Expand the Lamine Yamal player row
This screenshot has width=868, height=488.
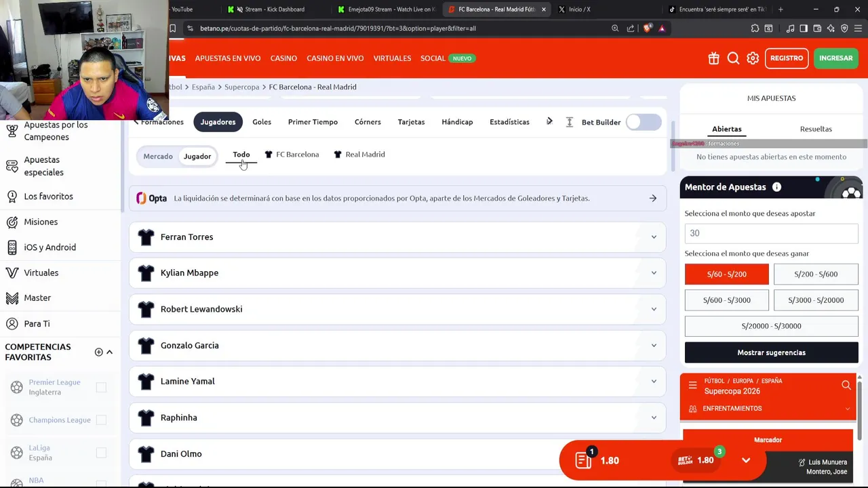[398, 381]
